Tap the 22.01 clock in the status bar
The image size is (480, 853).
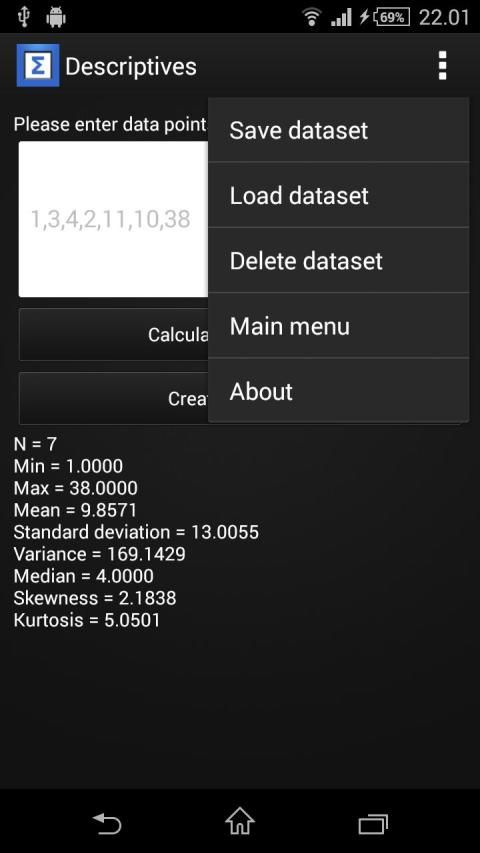pos(444,17)
